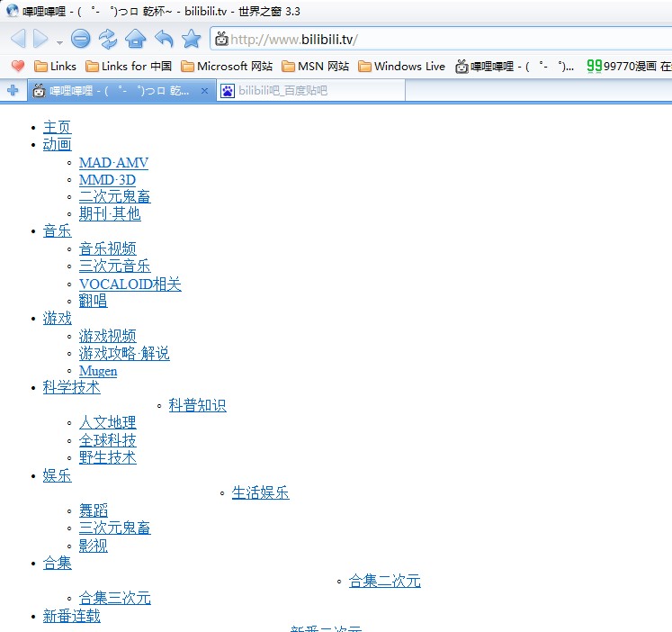This screenshot has width=672, height=632.
Task: Open VOCALOID相关 link
Action: click(x=130, y=284)
